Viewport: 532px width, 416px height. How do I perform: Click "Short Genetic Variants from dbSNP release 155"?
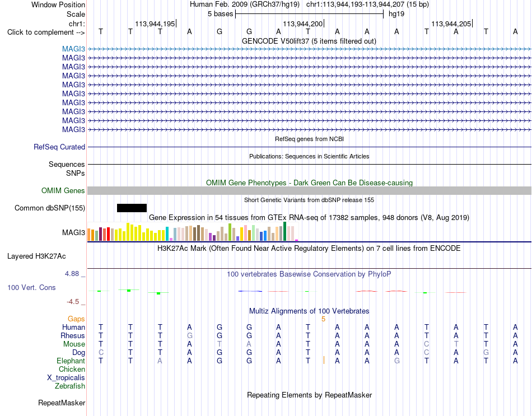coord(309,200)
